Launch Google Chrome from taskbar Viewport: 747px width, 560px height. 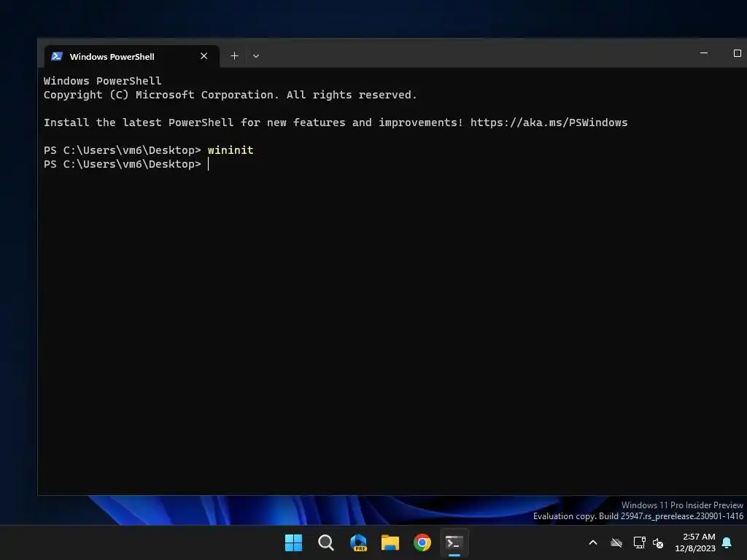click(422, 542)
